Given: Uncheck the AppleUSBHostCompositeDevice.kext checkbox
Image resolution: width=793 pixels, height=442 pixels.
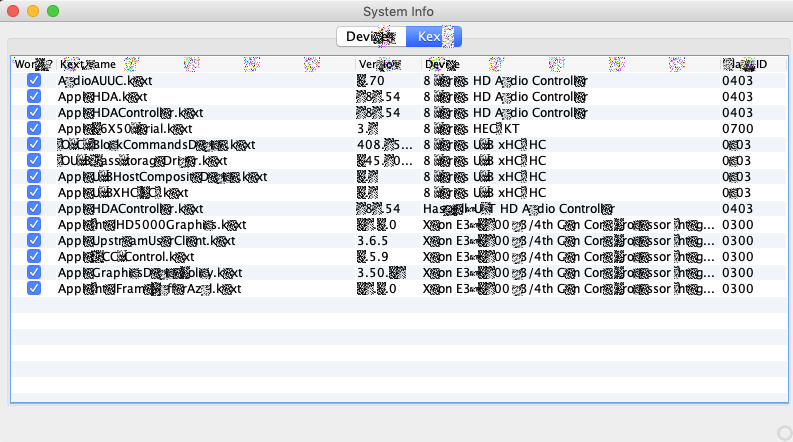Looking at the screenshot, I should click(x=34, y=176).
